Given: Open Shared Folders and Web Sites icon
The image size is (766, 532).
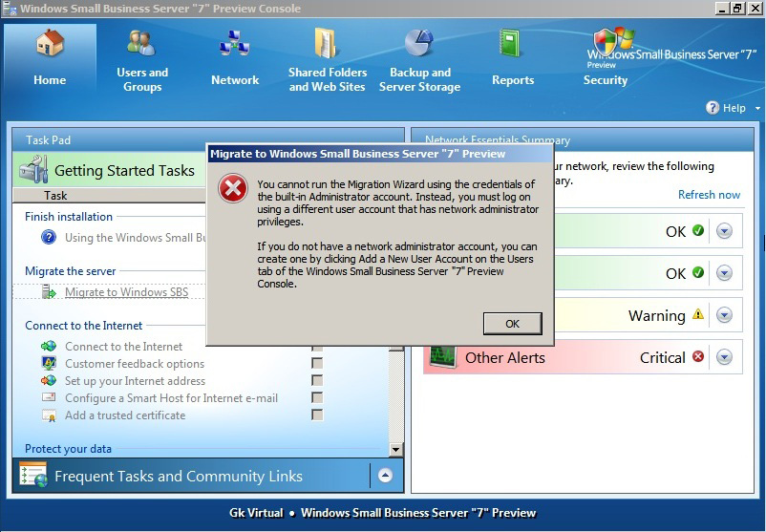Looking at the screenshot, I should (326, 42).
